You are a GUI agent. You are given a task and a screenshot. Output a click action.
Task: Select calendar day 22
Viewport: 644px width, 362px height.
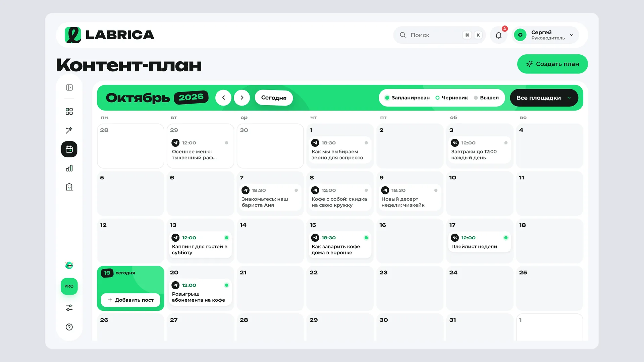coord(340,288)
